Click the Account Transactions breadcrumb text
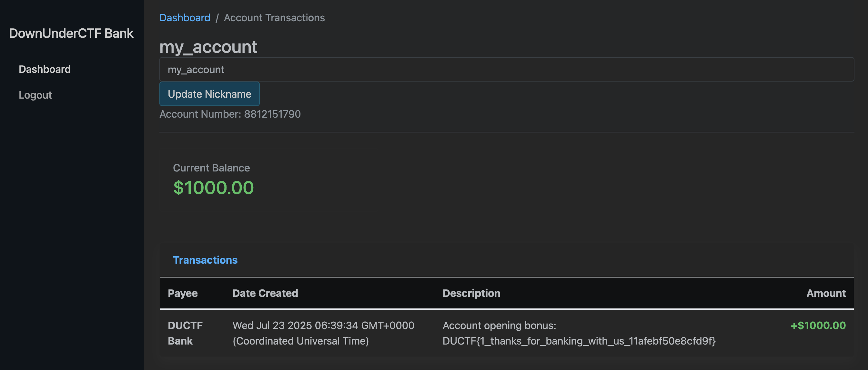The height and width of the screenshot is (370, 868). [274, 17]
